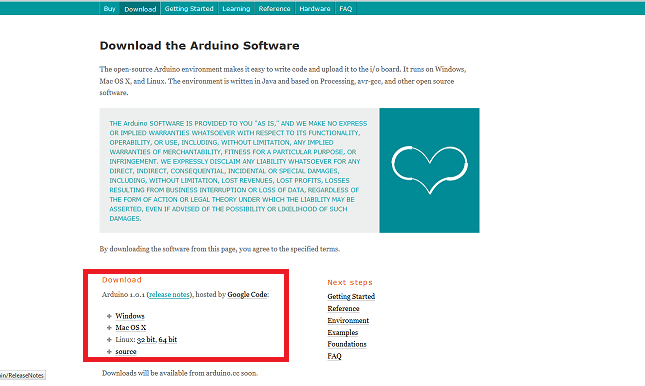
Task: Click the plus bullet beside Linux
Action: pos(109,339)
